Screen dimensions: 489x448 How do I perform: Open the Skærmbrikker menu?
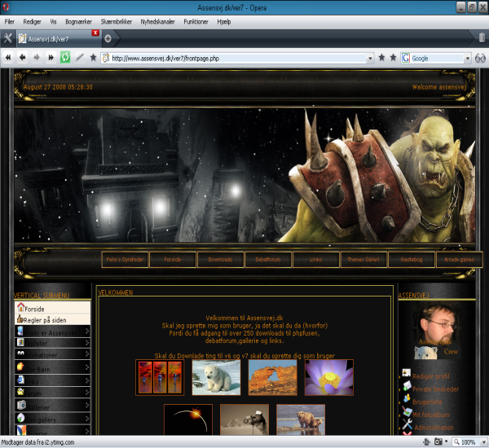pyautogui.click(x=117, y=22)
